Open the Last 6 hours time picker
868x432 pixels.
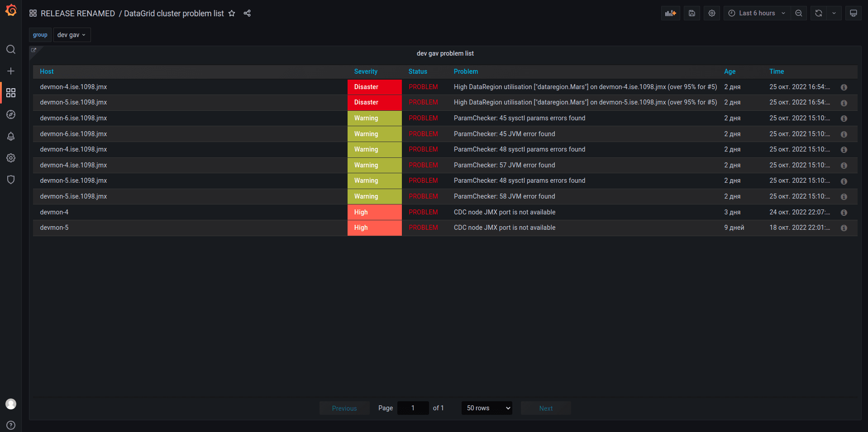click(756, 13)
